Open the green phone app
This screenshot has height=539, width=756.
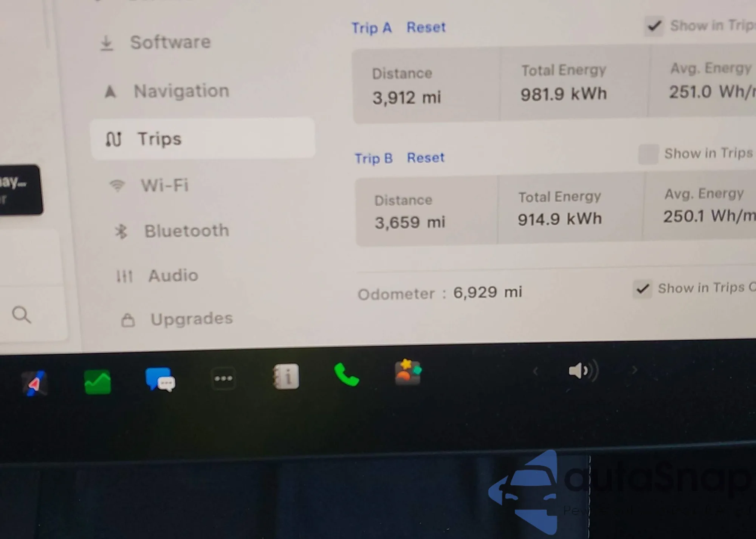coord(346,375)
